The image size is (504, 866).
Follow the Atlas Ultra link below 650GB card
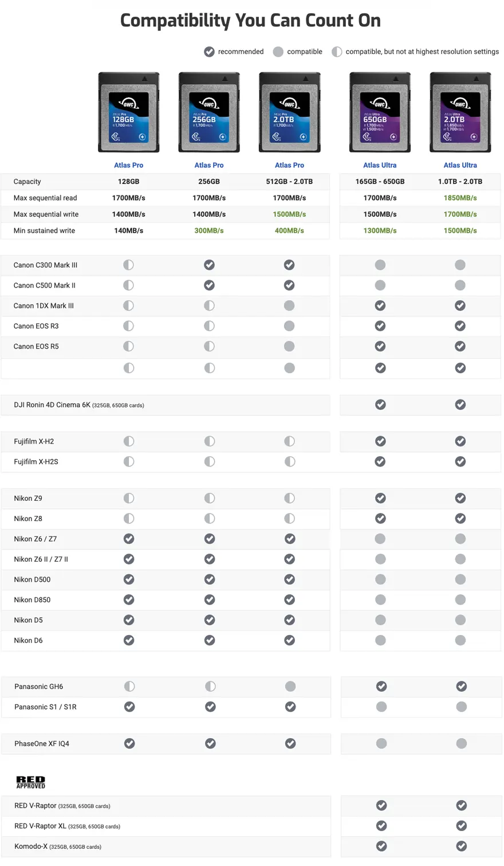tap(380, 165)
